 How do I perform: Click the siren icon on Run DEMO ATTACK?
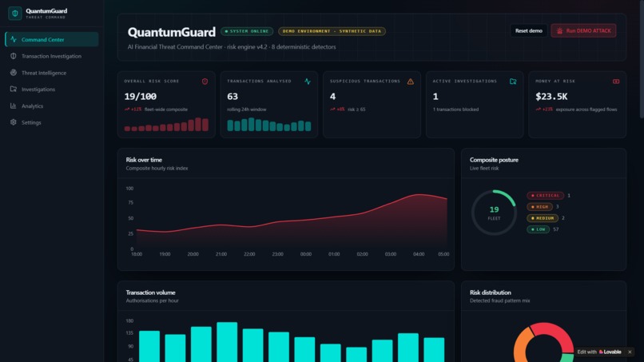point(559,31)
